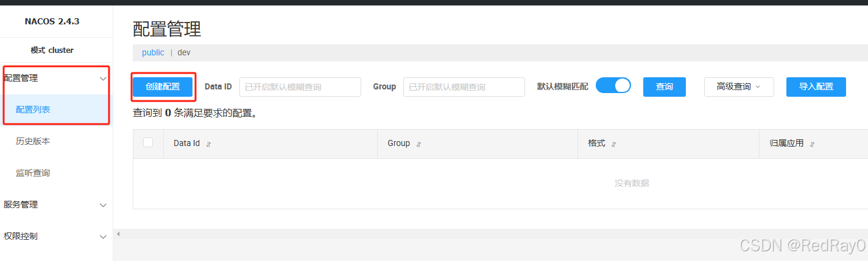Toggle the 默认模糊匹配 switch
This screenshot has height=261, width=868.
(x=613, y=86)
